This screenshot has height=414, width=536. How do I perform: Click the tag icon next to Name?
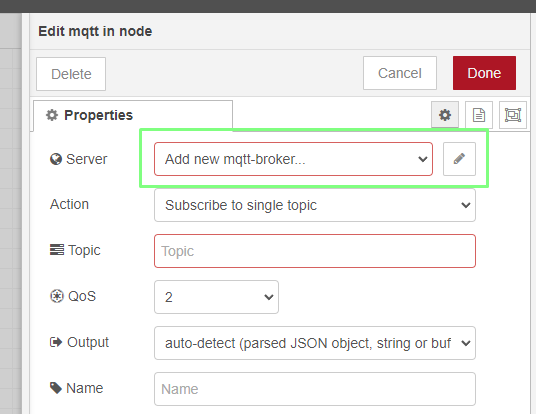click(56, 388)
